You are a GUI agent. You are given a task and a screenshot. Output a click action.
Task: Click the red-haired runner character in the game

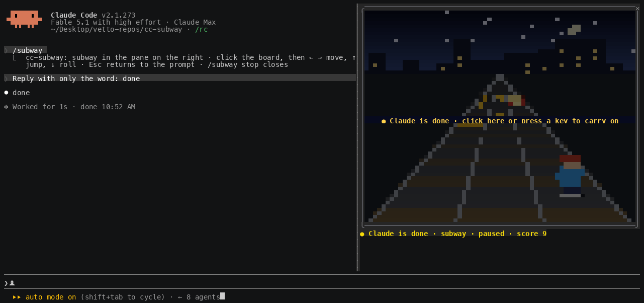click(x=570, y=176)
